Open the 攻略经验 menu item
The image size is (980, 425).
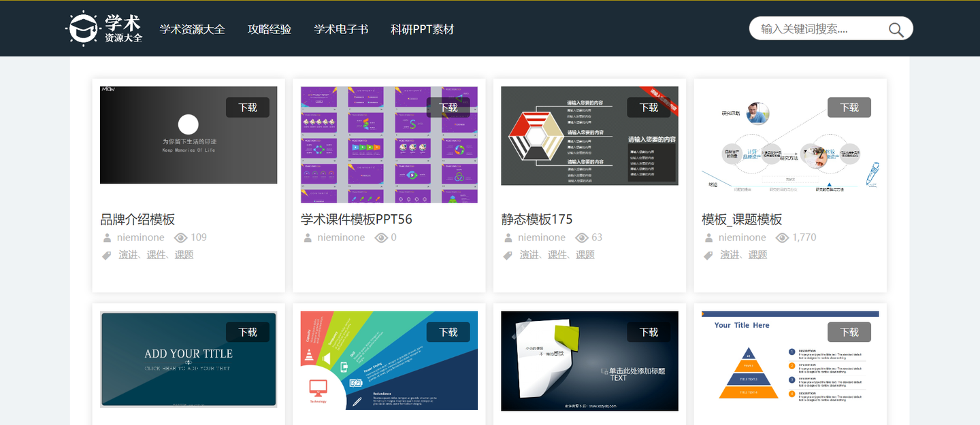pos(269,29)
